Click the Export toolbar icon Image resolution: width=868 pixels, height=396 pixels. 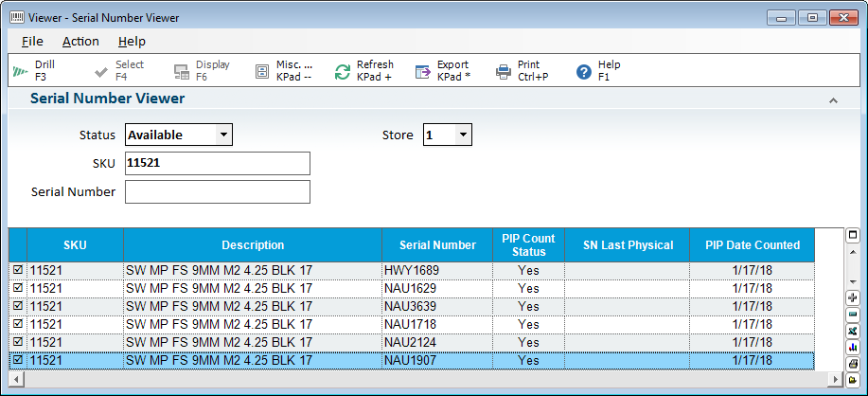[x=423, y=71]
